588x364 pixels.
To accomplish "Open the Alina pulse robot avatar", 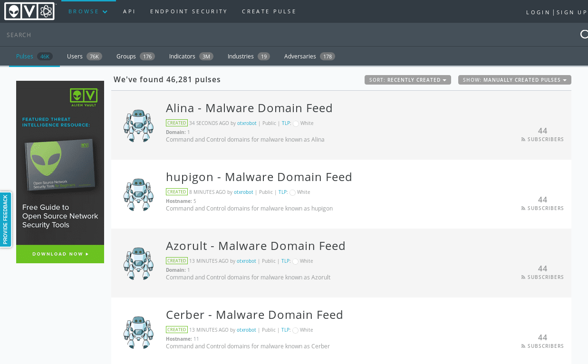I will pos(138,126).
